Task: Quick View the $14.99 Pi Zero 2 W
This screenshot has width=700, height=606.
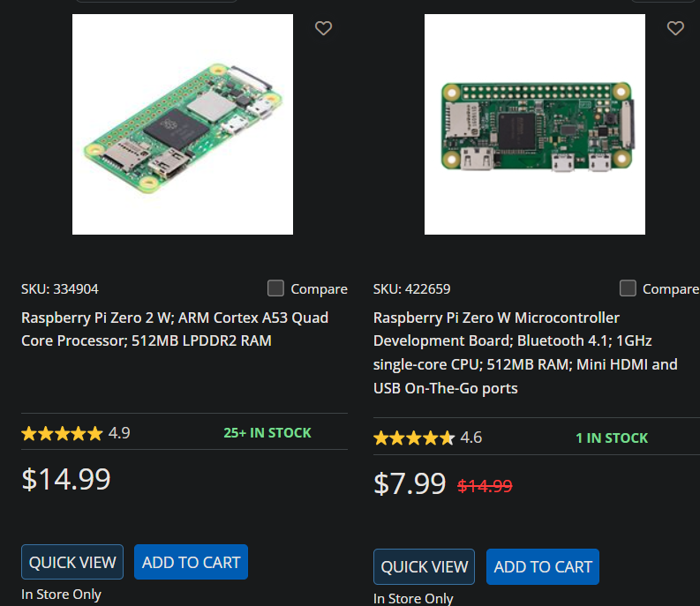Action: [72, 562]
